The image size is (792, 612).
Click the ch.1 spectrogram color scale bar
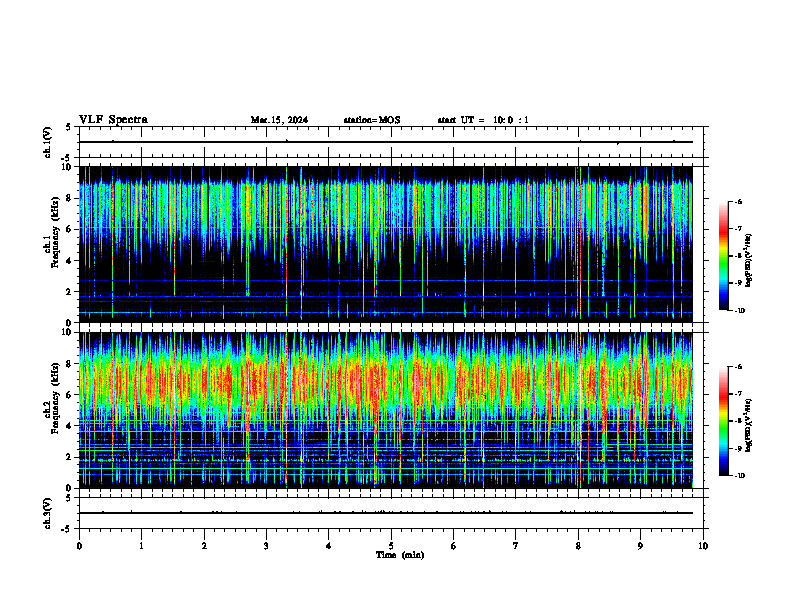724,256
